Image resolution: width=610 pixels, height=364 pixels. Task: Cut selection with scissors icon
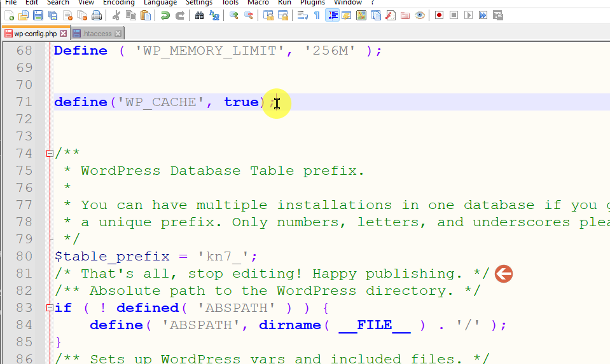[116, 15]
